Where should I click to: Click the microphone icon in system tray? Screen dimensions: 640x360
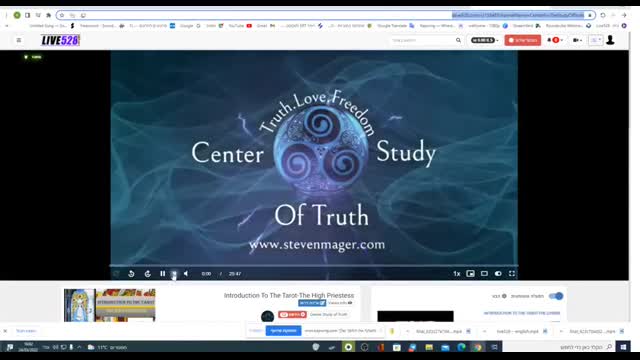coord(71,347)
